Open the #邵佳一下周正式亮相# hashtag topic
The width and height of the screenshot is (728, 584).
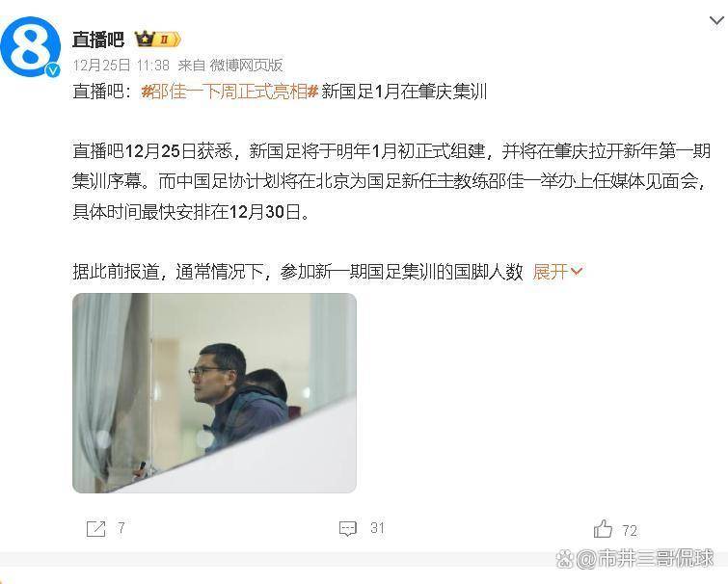click(229, 91)
